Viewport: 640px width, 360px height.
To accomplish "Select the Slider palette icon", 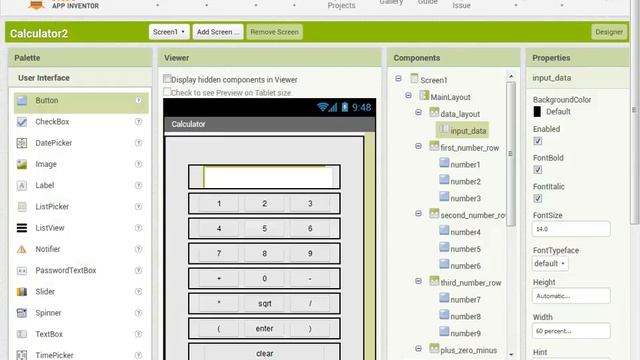I will [x=22, y=291].
